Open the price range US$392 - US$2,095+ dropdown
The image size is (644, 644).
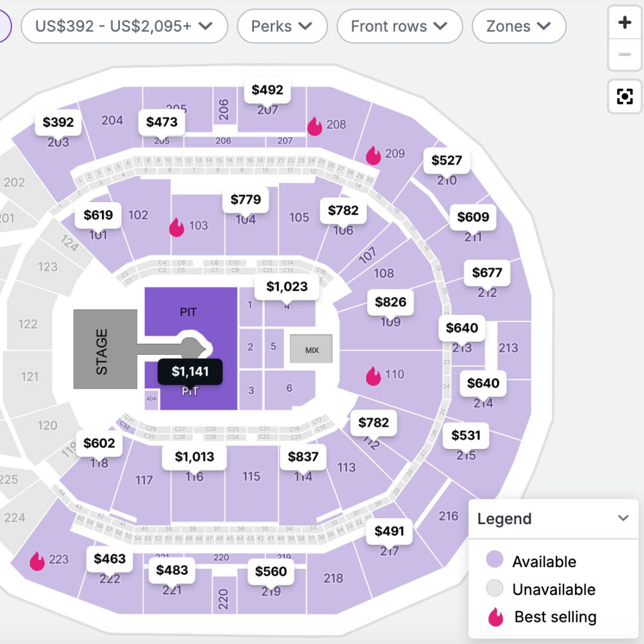124,26
